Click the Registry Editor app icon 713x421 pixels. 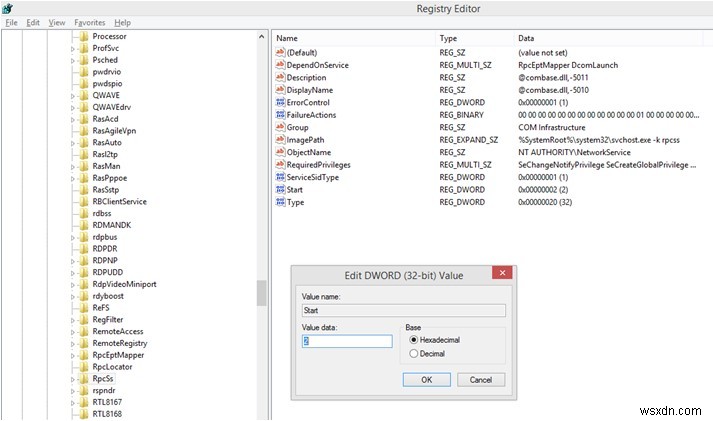[x=7, y=8]
